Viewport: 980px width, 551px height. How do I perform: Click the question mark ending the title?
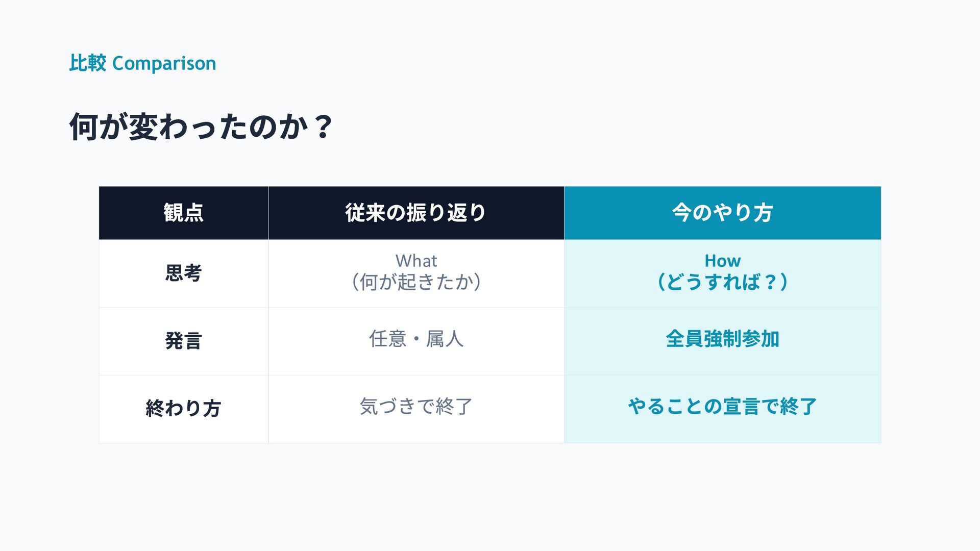pyautogui.click(x=324, y=127)
